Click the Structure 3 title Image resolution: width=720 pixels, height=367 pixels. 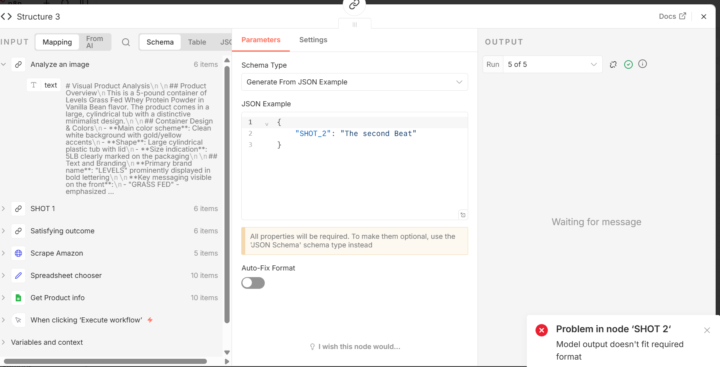38,17
